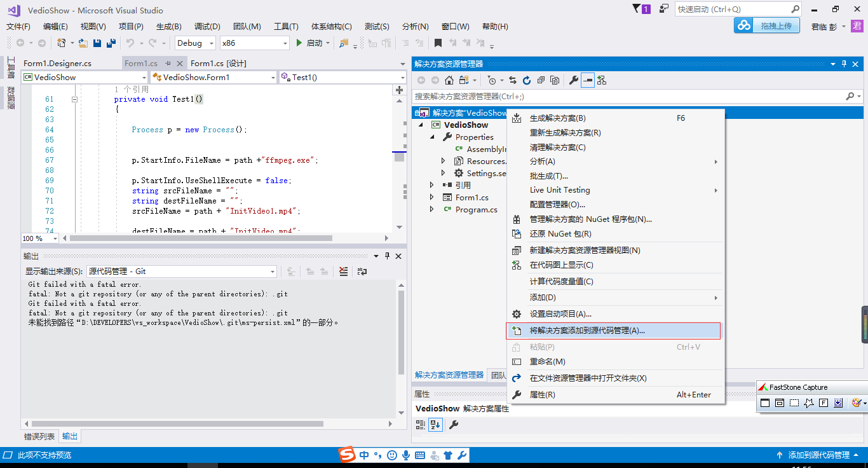Click the Home icon in Solution Explorer toolbar
Viewport: 868px width, 468px height.
[449, 79]
